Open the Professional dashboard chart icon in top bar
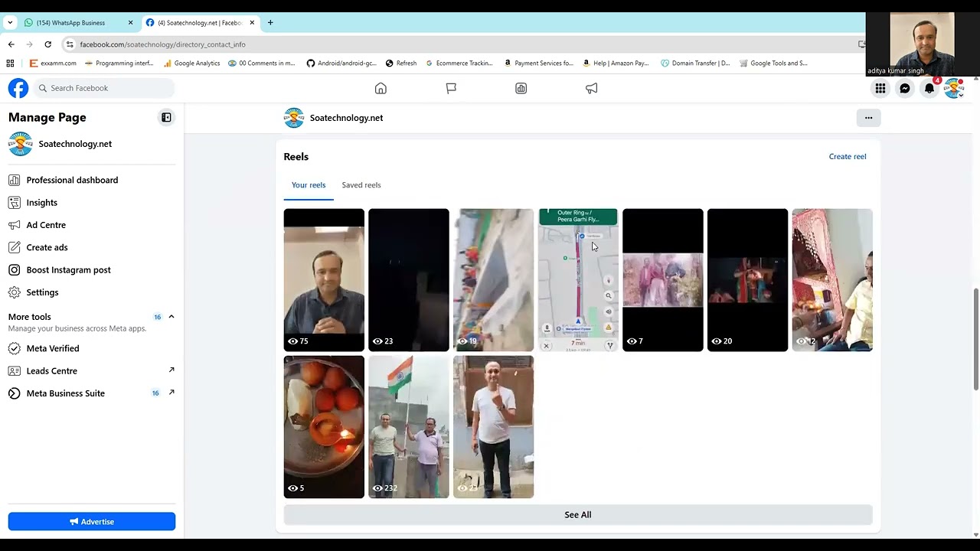This screenshot has width=980, height=551. (x=521, y=88)
